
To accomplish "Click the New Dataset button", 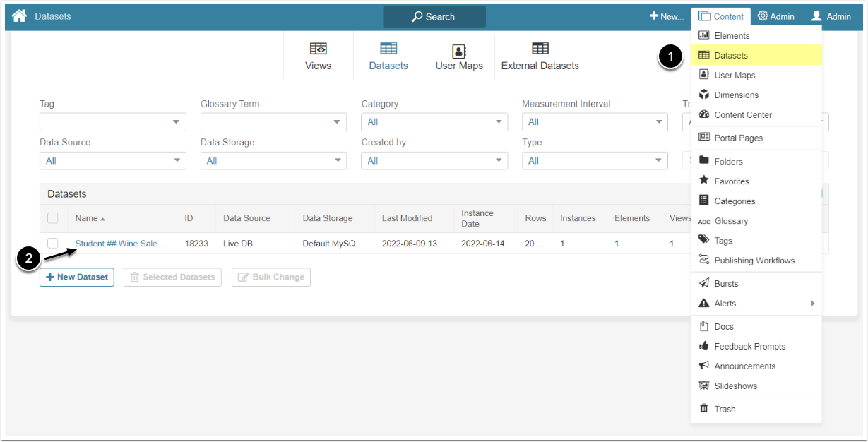I will point(77,277).
